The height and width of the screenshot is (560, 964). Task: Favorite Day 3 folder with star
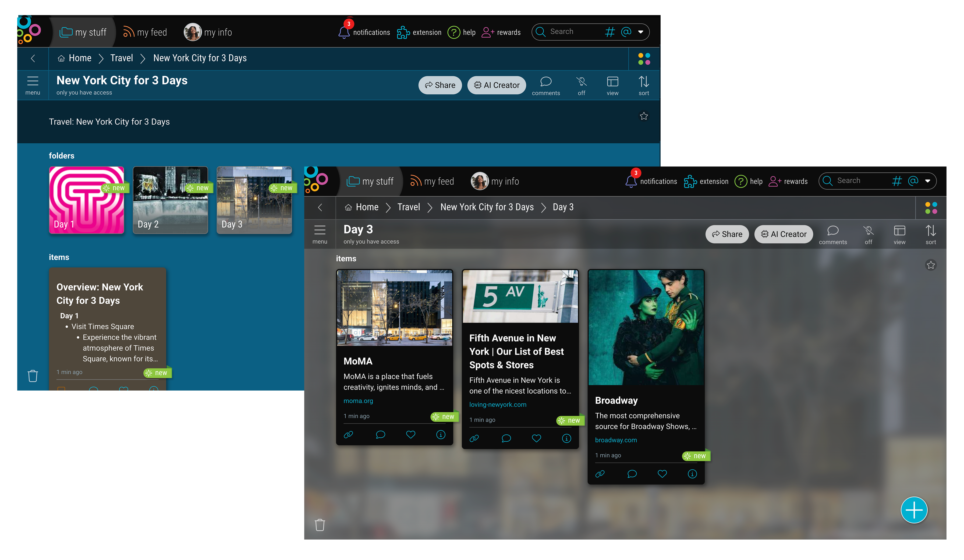930,265
